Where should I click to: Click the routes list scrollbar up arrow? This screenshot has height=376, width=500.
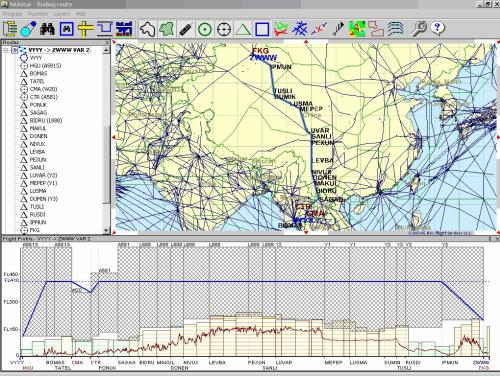(106, 50)
